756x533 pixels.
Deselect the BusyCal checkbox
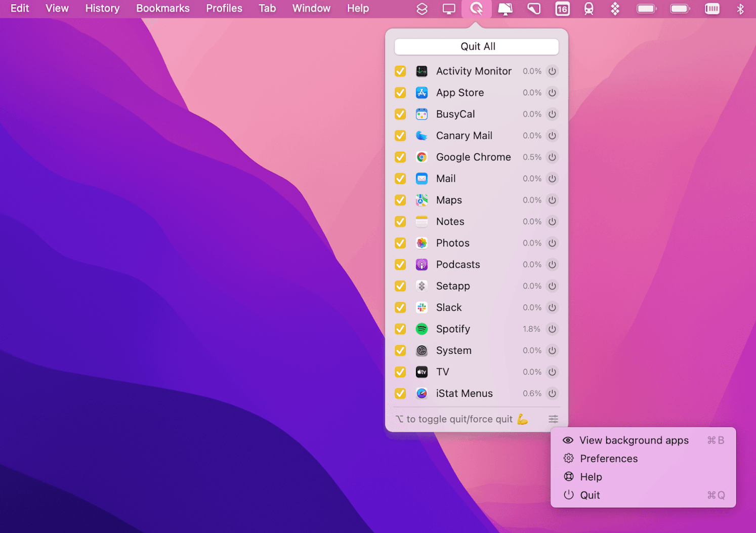tap(400, 114)
